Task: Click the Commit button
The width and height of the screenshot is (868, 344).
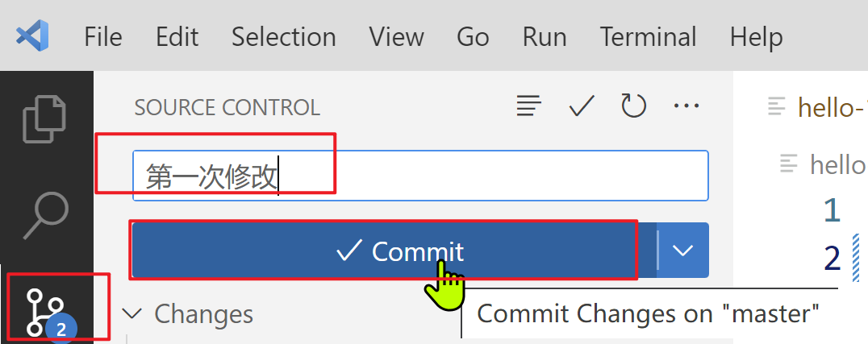Action: (394, 250)
